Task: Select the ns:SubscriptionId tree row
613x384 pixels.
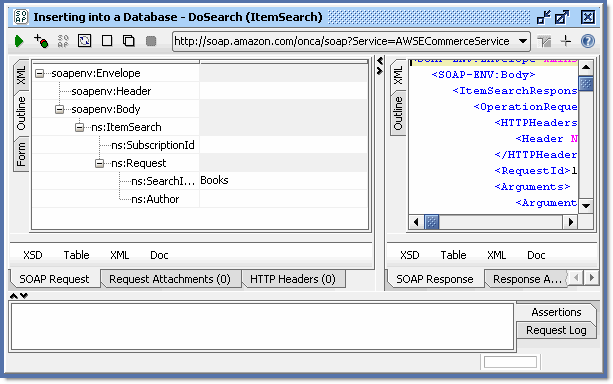Action: click(x=153, y=145)
